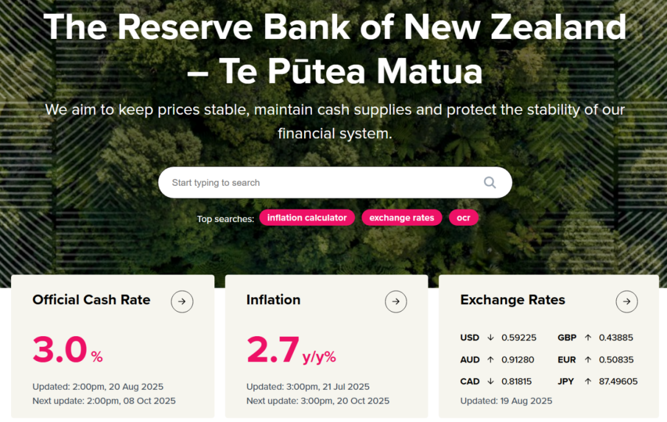Open the Exchange Rates heading link

[x=513, y=300]
